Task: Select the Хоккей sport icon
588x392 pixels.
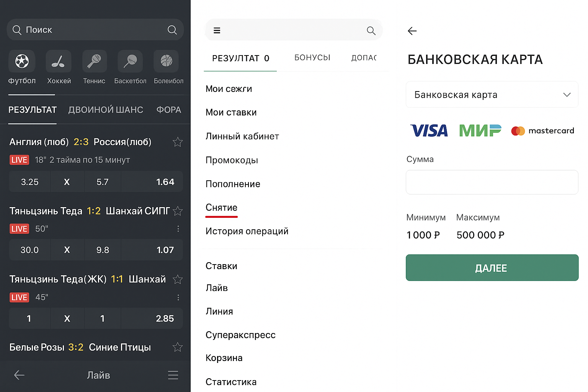Action: 59,62
